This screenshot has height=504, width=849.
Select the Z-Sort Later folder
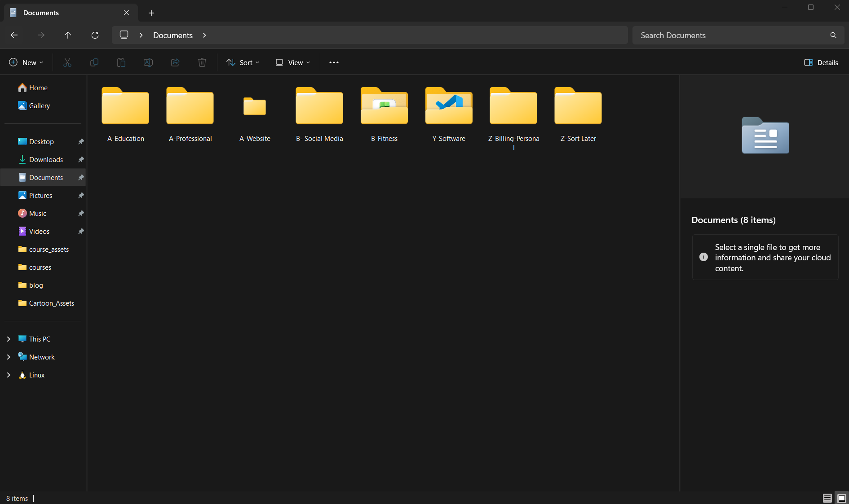(578, 114)
